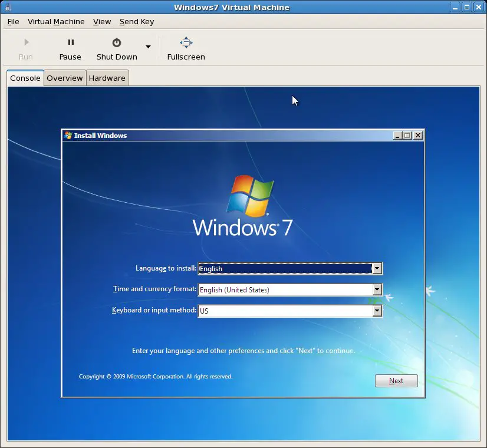The height and width of the screenshot is (448, 487).
Task: Open the Send Key menu
Action: [137, 22]
